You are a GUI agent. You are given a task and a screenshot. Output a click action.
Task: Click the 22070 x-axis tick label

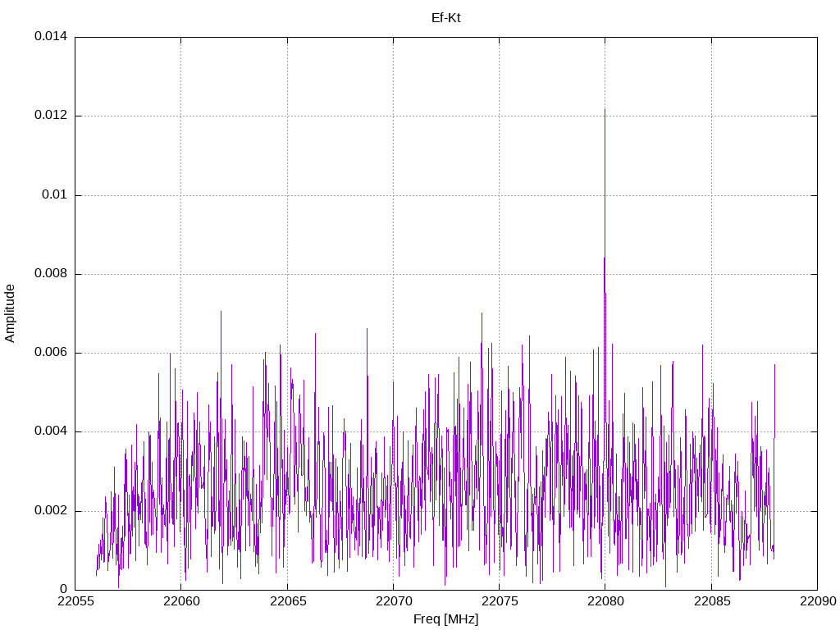393,603
